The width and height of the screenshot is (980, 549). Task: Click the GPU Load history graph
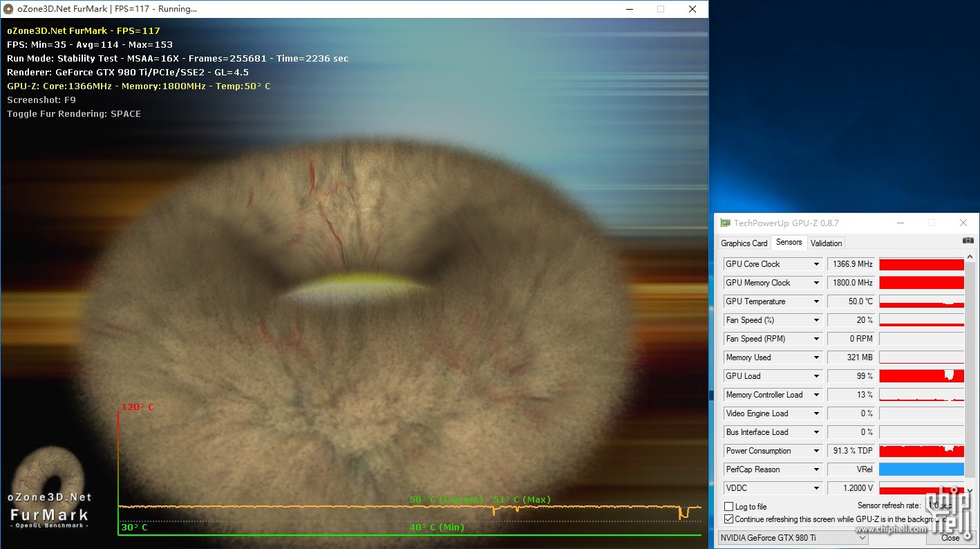point(921,376)
